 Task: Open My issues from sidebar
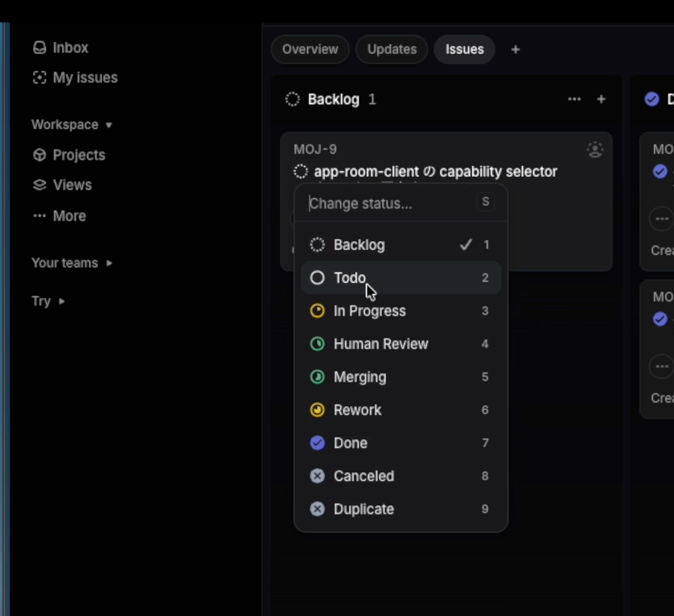tap(75, 78)
